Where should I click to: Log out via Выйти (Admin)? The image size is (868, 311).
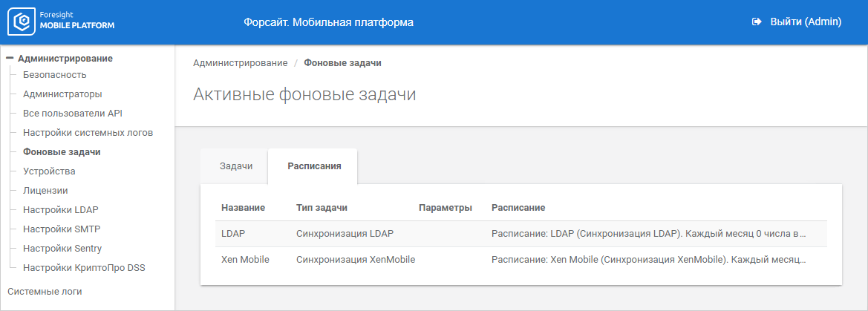[805, 22]
